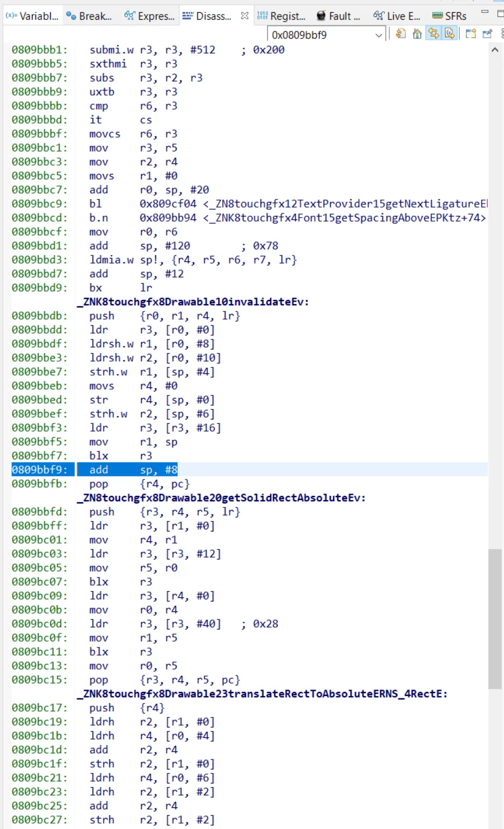The width and height of the screenshot is (504, 829).
Task: Click the Home (go to program counter) icon
Action: pos(417,34)
